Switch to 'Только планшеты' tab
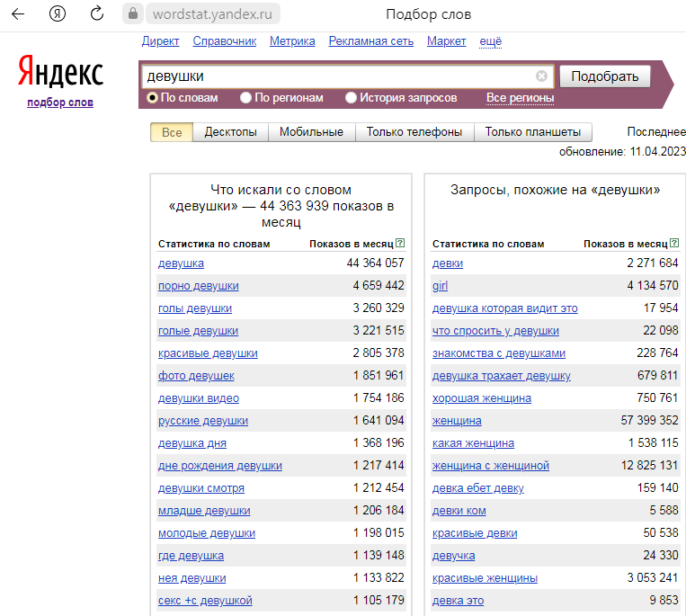Viewport: 686px width, 616px height. pos(533,132)
